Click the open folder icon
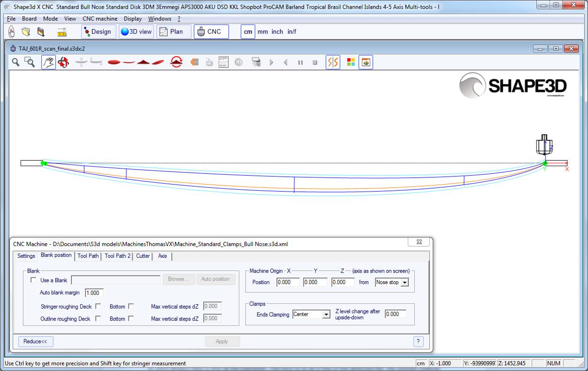The height and width of the screenshot is (371, 588). click(x=26, y=31)
